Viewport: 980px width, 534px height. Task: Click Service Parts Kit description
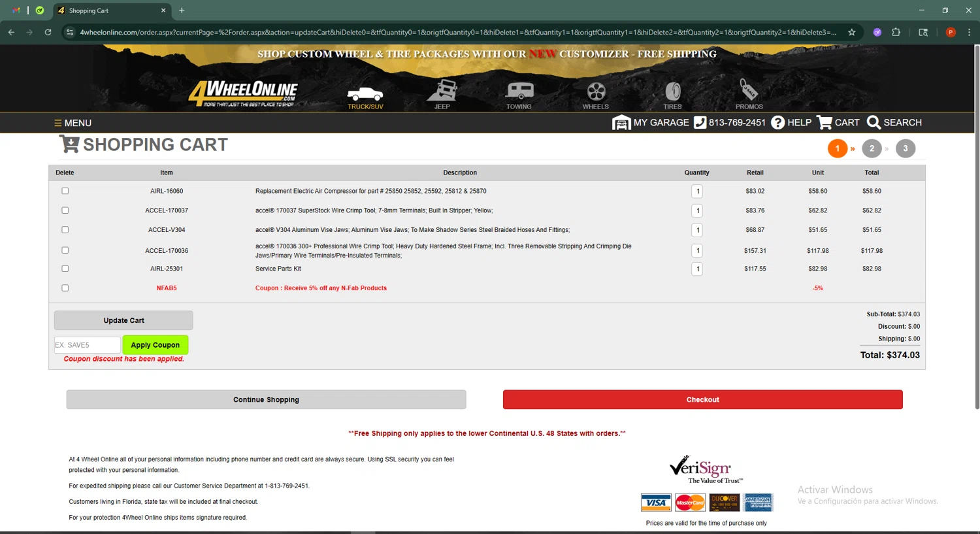click(278, 269)
